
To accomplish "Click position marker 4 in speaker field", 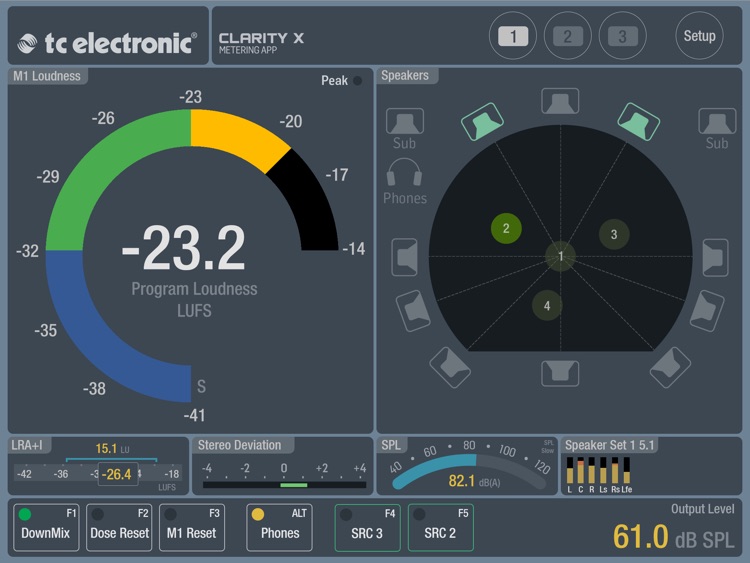I will [x=547, y=306].
